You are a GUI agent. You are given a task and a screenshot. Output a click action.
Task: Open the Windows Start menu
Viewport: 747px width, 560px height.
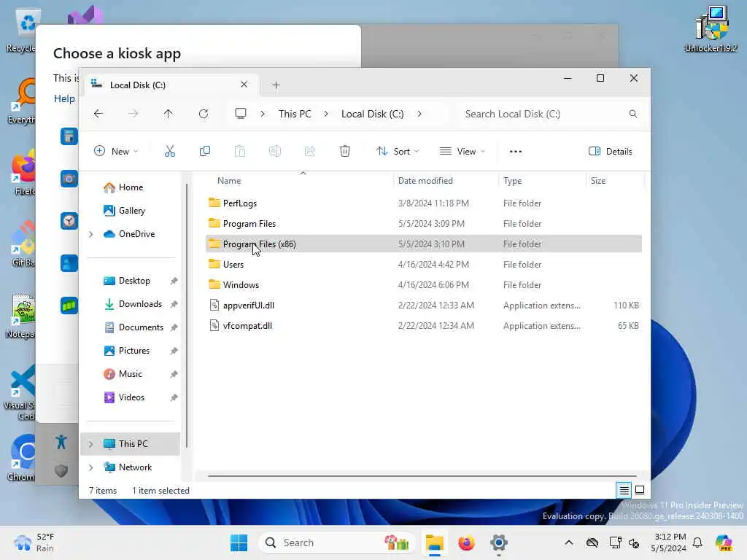click(239, 542)
